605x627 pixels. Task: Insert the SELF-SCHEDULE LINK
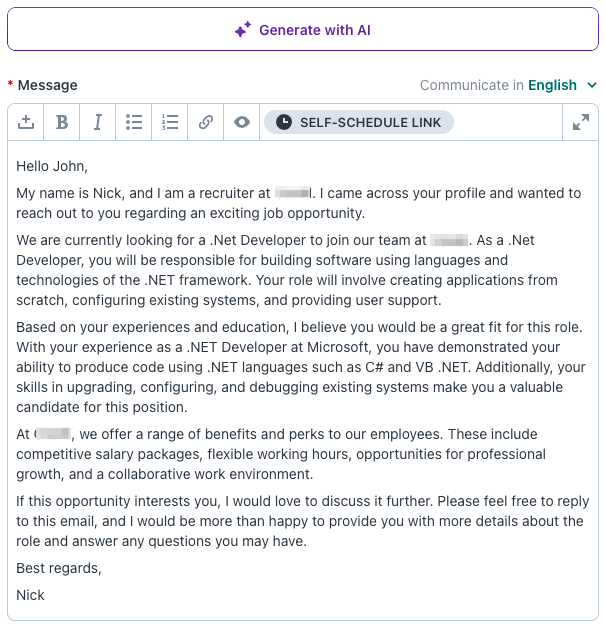(x=359, y=122)
